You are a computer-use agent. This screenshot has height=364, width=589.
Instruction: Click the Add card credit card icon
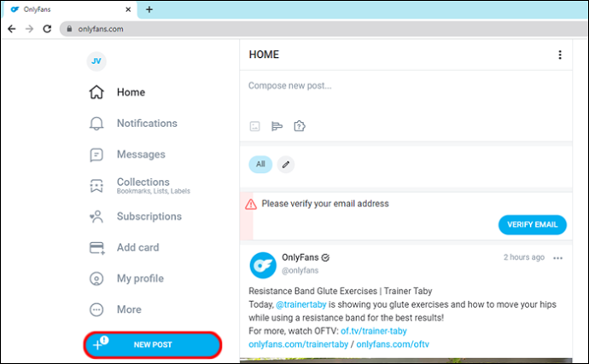pos(97,248)
